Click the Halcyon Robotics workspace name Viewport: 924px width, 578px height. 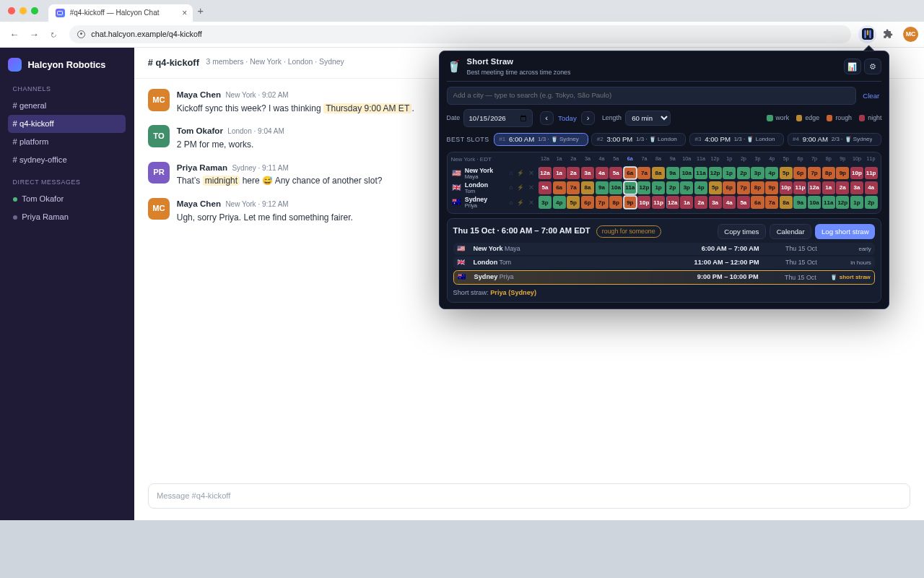coord(66,65)
